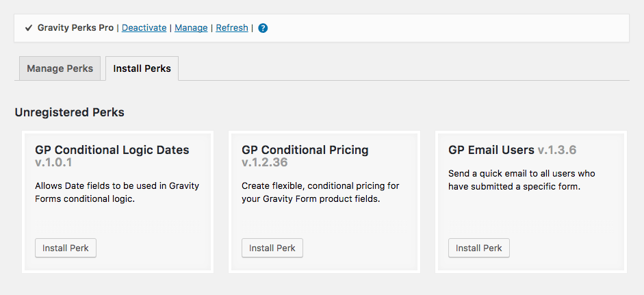Click the v.1.3.6 version label

click(x=557, y=150)
